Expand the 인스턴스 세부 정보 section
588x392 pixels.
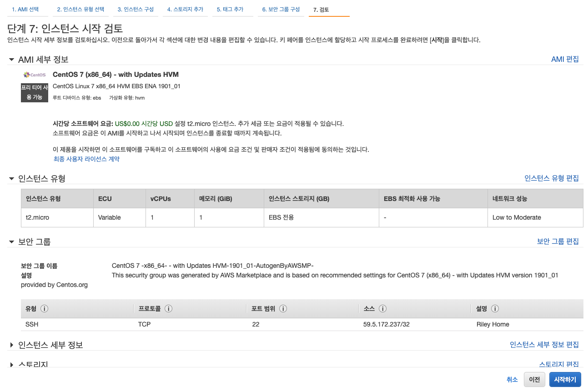[11, 345]
